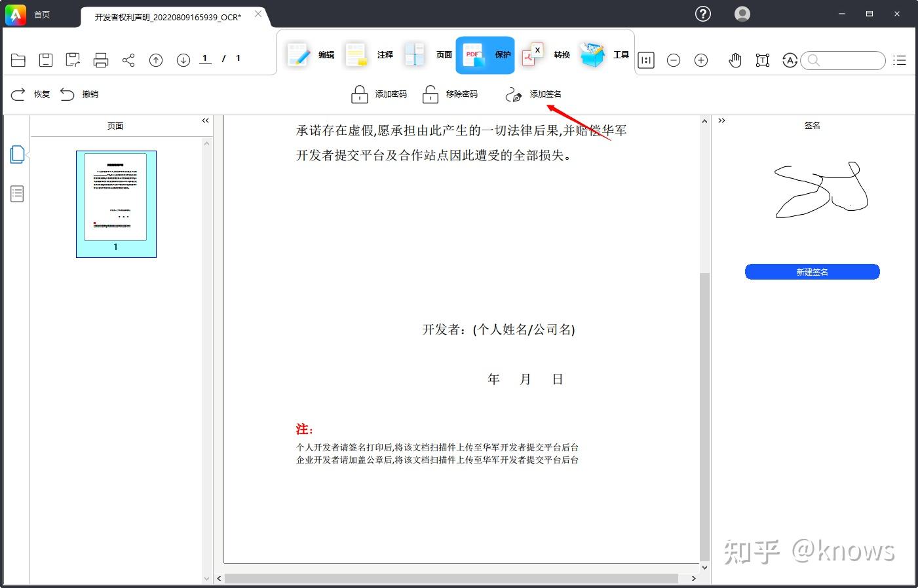Click the circular-arrow A icon
The image size is (918, 588).
tap(790, 60)
